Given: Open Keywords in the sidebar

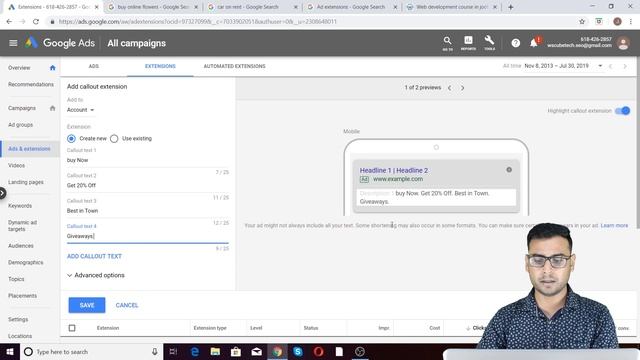Looking at the screenshot, I should [x=20, y=206].
